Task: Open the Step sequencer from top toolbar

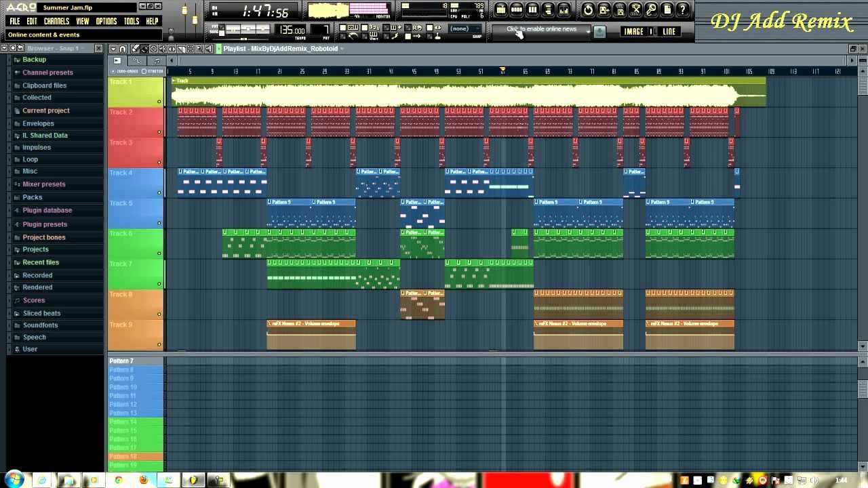Action: [517, 9]
